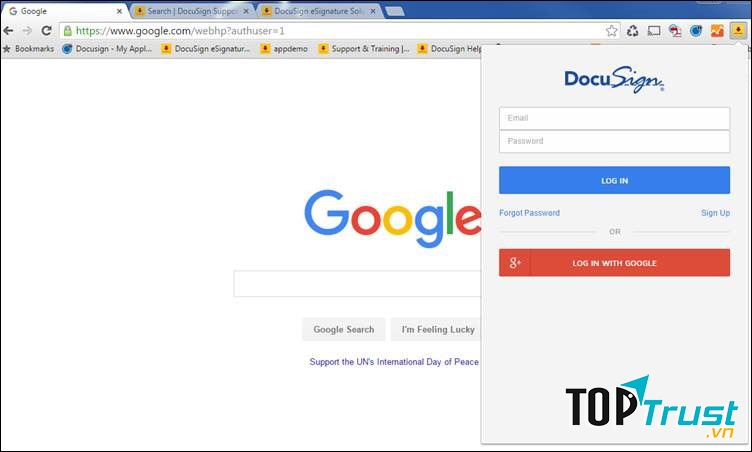Click the Cast screen extension icon
Image resolution: width=752 pixels, height=452 pixels.
(654, 31)
